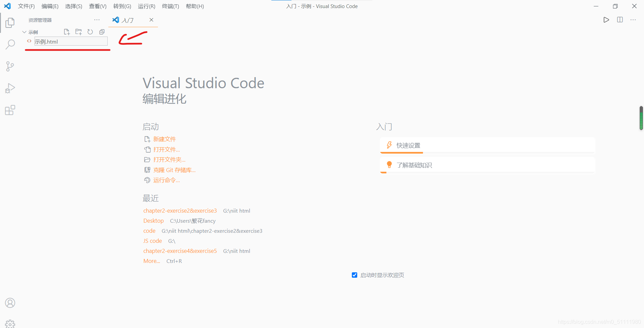Open recent chapter2-exercise2&exercise3 folder
The image size is (644, 328).
pyautogui.click(x=180, y=211)
